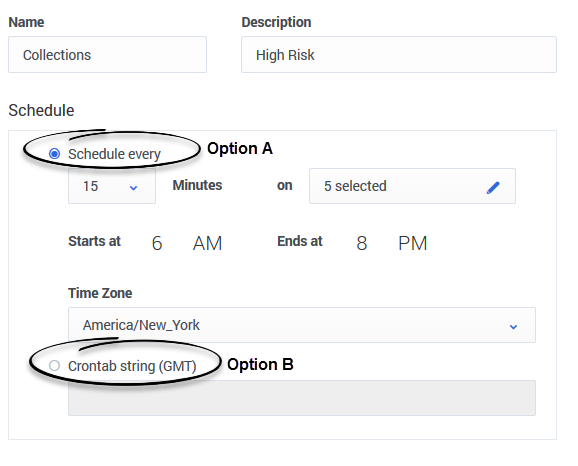Click the Minutes unit label
The width and height of the screenshot is (578, 466).
tap(197, 185)
